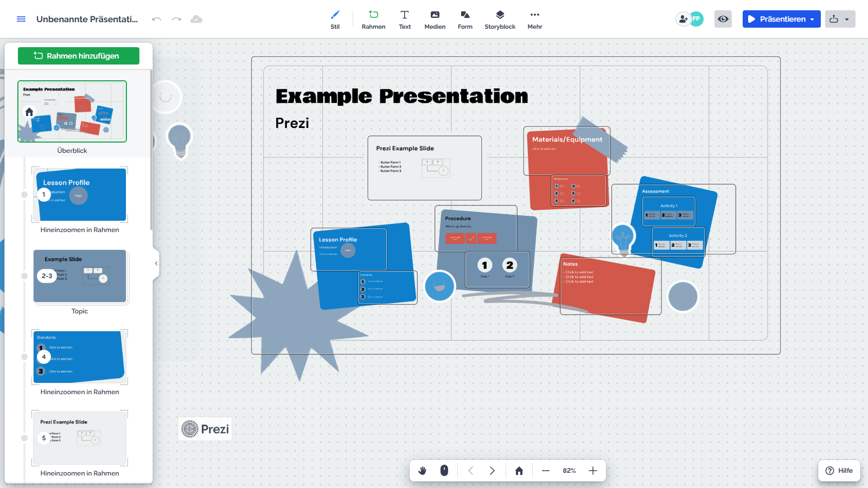Click the blue bowl circle icon
Screen dimensions: 868x488
point(439,286)
